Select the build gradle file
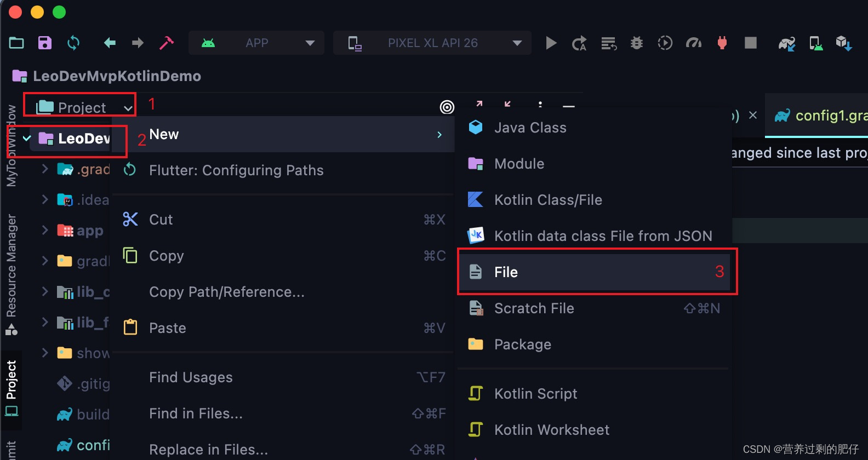This screenshot has width=868, height=460. coord(83,415)
